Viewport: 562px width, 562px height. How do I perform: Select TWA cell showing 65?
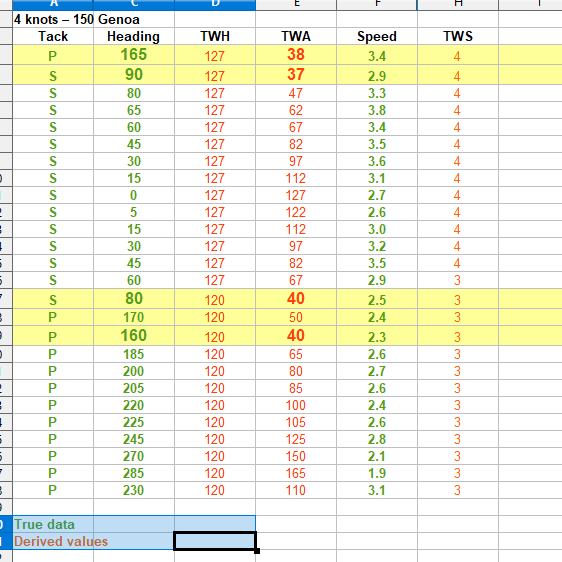pyautogui.click(x=296, y=354)
